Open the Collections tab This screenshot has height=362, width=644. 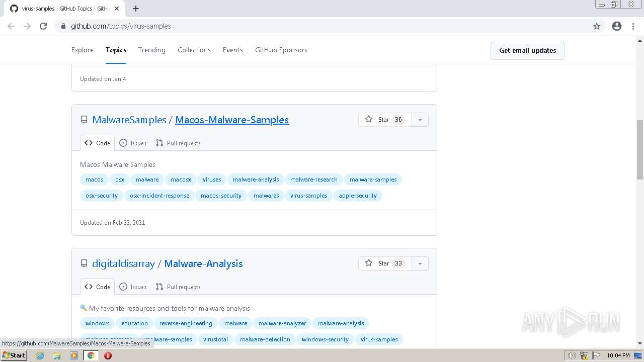coord(194,50)
